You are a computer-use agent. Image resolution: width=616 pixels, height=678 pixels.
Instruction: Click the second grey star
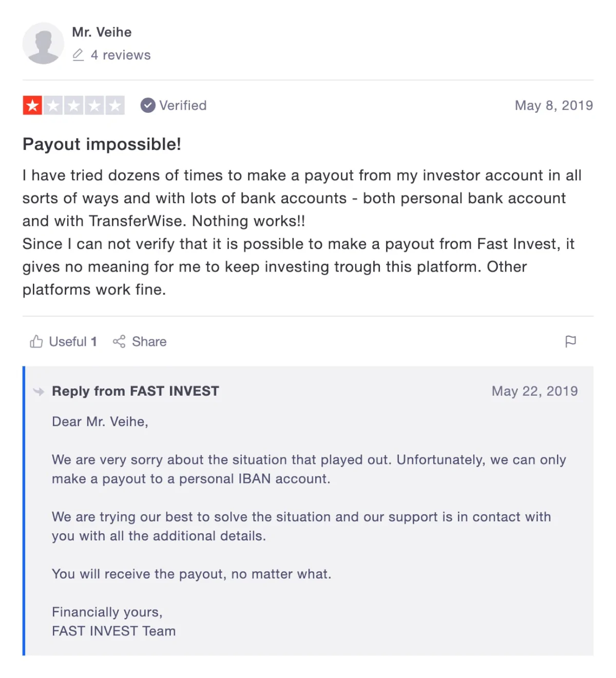53,106
